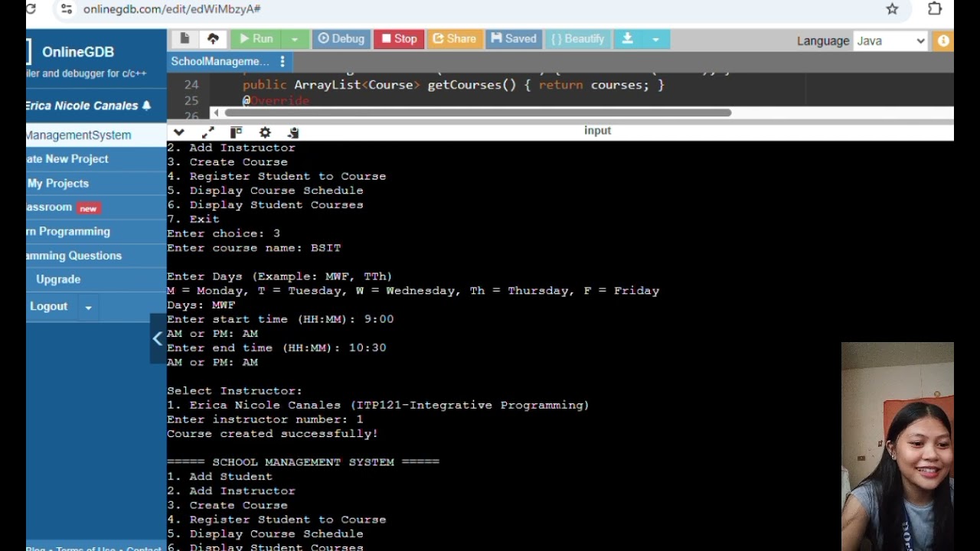Download the code using download icon
Screen dimensions: 980x551
point(627,39)
